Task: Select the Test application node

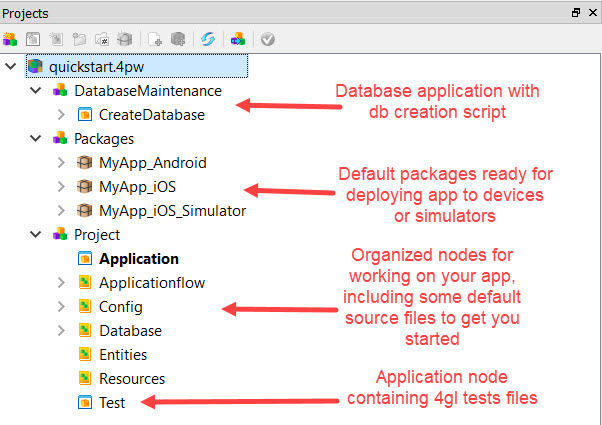Action: coord(111,403)
